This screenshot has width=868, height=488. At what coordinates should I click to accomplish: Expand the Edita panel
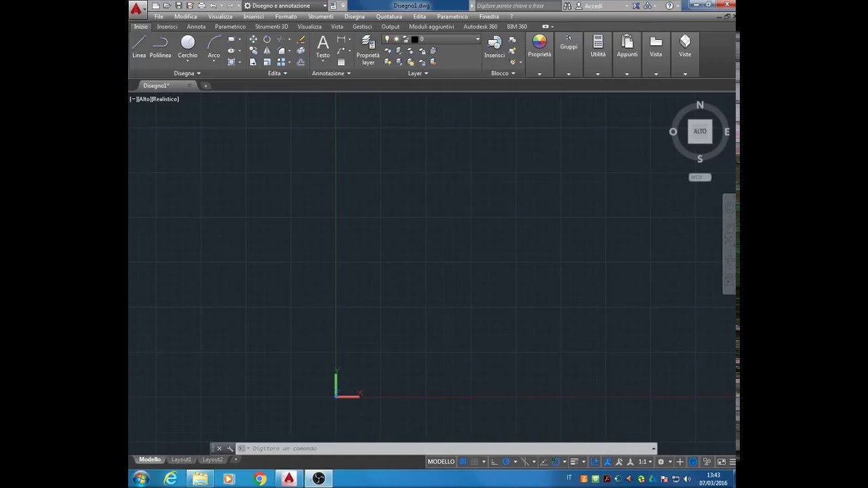pyautogui.click(x=277, y=73)
